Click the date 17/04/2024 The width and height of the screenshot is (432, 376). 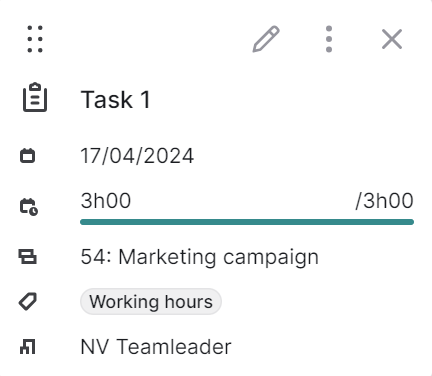point(137,155)
